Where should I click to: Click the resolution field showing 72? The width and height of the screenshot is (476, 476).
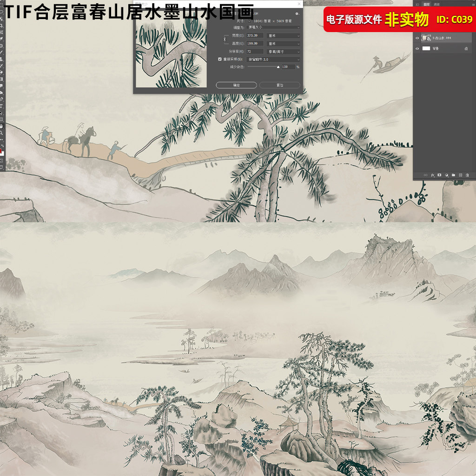pyautogui.click(x=255, y=52)
